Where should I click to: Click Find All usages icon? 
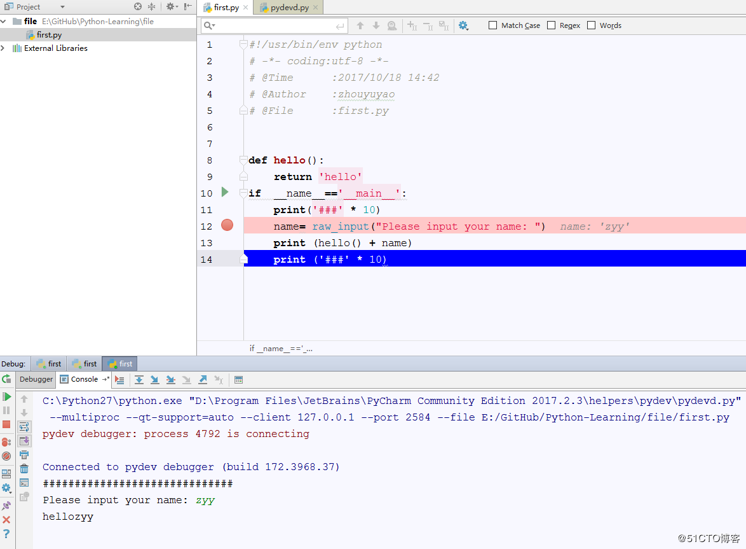pyautogui.click(x=392, y=26)
